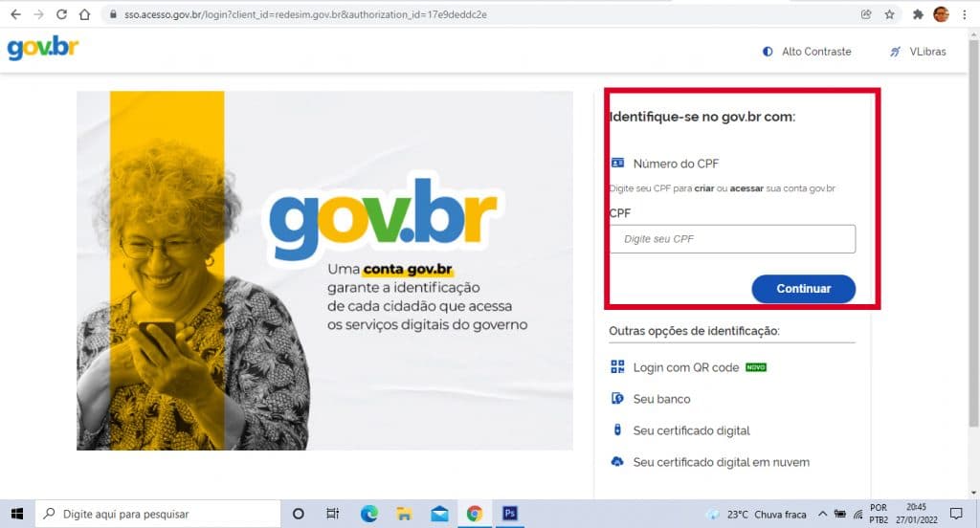Open the notifications action center icon
980x528 pixels.
(956, 514)
